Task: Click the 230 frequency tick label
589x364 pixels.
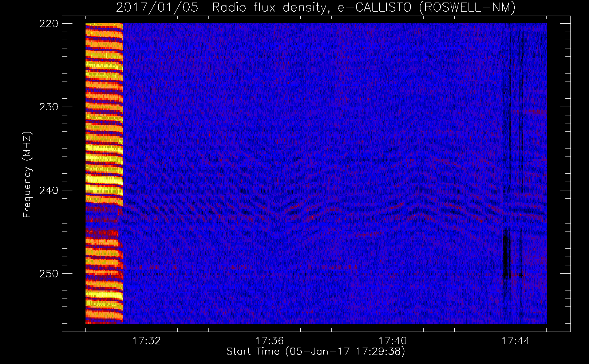Action: point(49,107)
